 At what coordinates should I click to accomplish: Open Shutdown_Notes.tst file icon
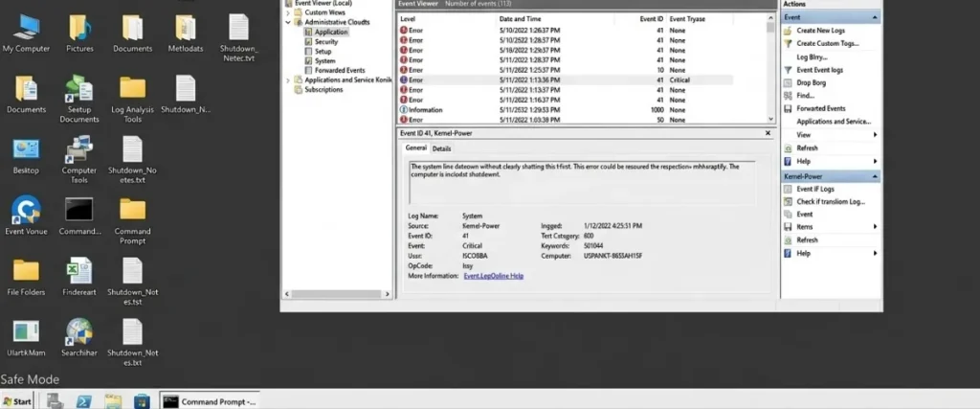(132, 282)
